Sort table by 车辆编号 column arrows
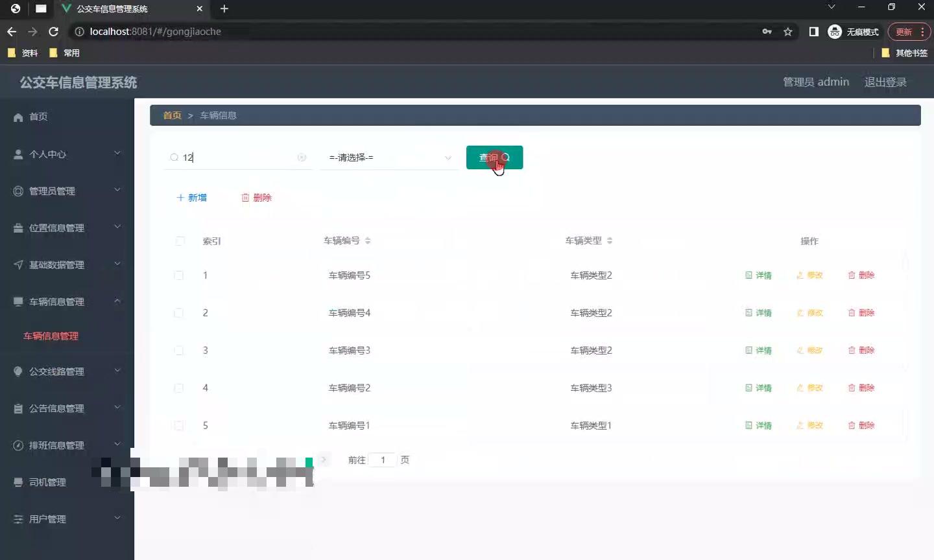Viewport: 934px width, 560px height. point(368,240)
